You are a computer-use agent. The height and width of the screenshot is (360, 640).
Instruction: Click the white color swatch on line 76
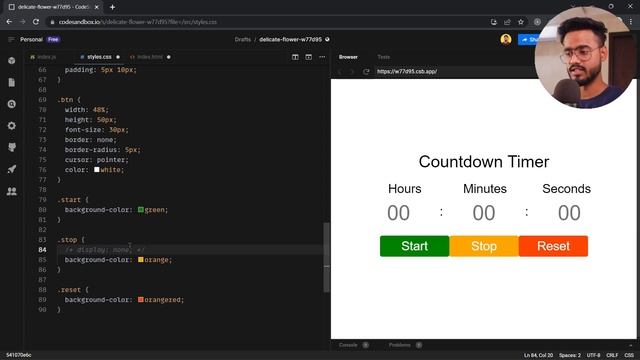(97, 169)
